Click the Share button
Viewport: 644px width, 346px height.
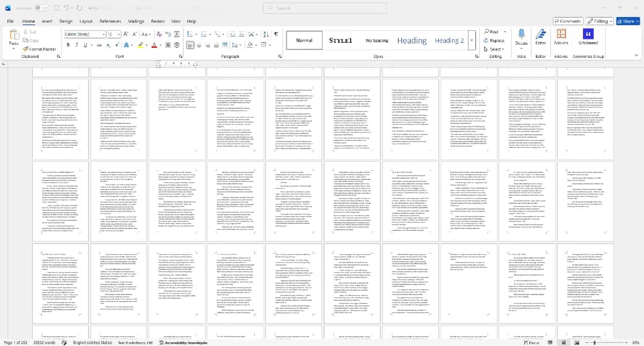[628, 21]
